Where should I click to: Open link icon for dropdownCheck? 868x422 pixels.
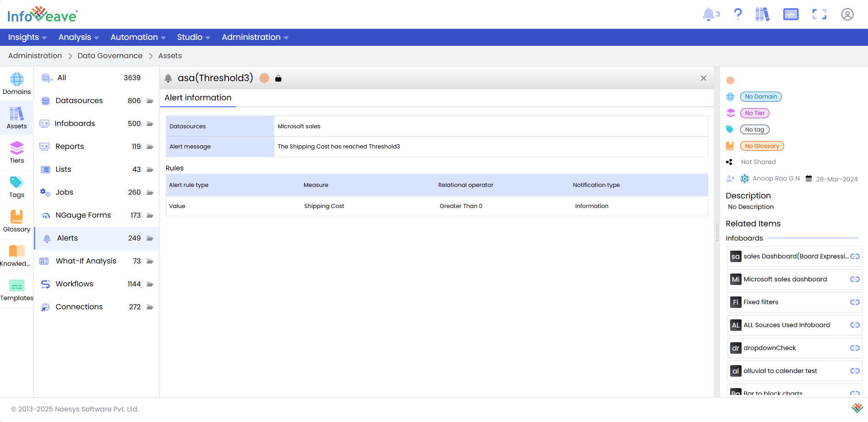click(855, 348)
